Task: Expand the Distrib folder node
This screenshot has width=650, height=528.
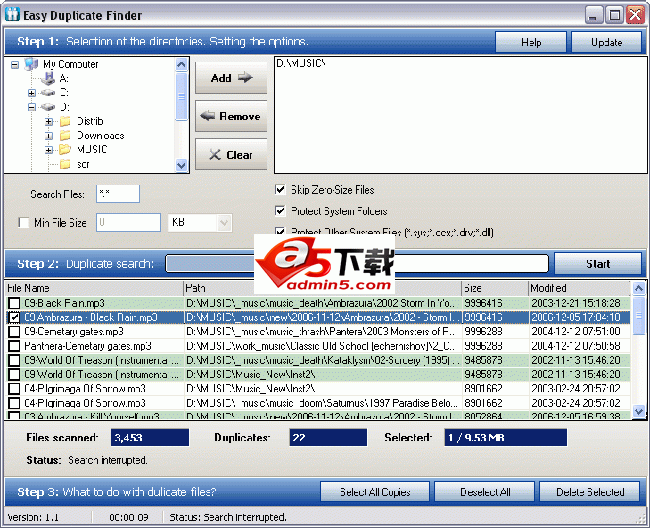Action: pos(49,121)
